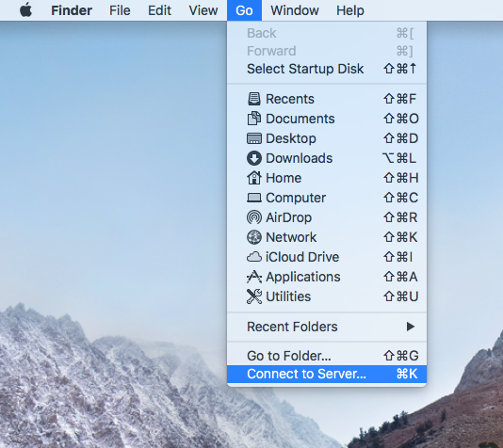Click the Applications icon
The image size is (503, 448).
coord(254,277)
